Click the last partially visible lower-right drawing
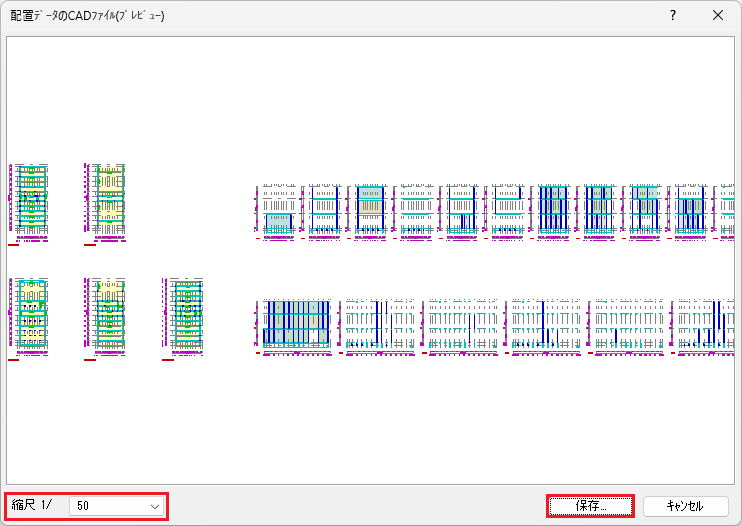The width and height of the screenshot is (742, 526). (703, 323)
